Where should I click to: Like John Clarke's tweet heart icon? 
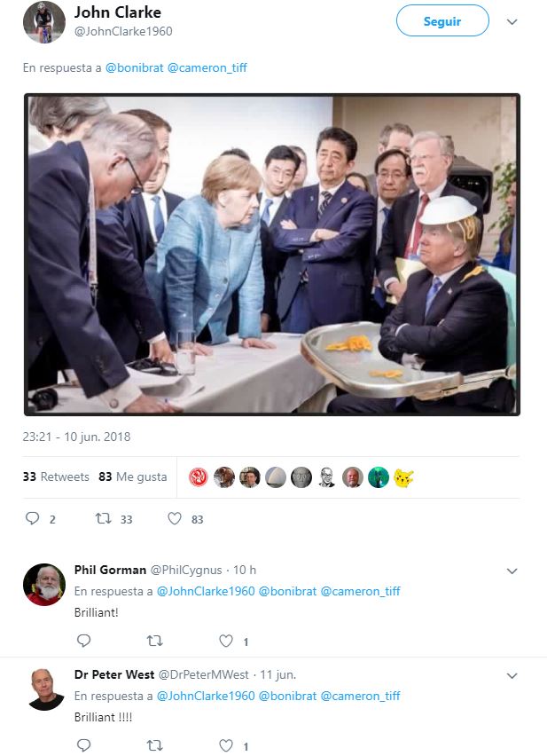(175, 518)
